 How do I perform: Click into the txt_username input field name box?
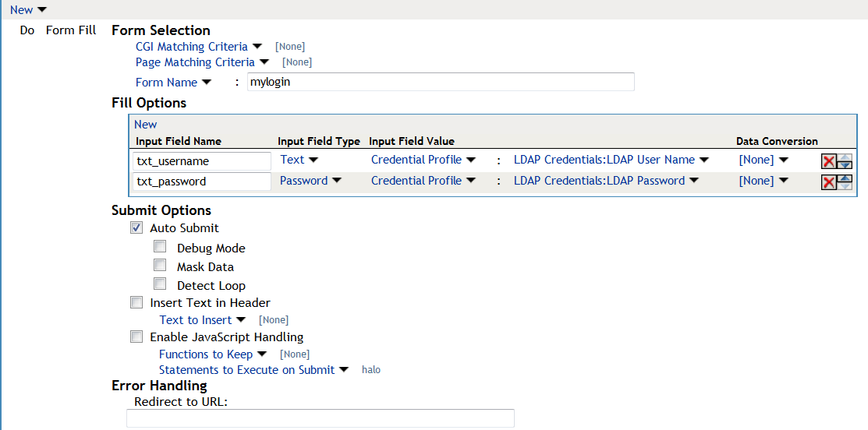coord(202,161)
